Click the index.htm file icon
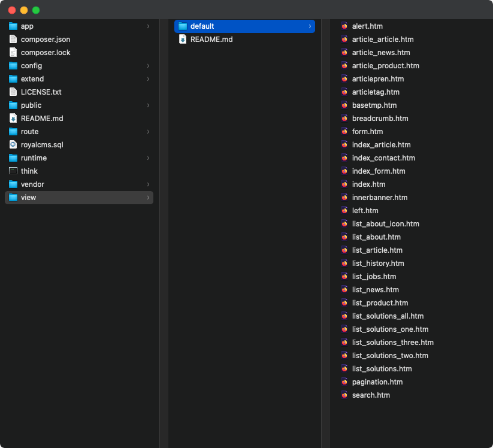The height and width of the screenshot is (448, 493). (x=344, y=184)
